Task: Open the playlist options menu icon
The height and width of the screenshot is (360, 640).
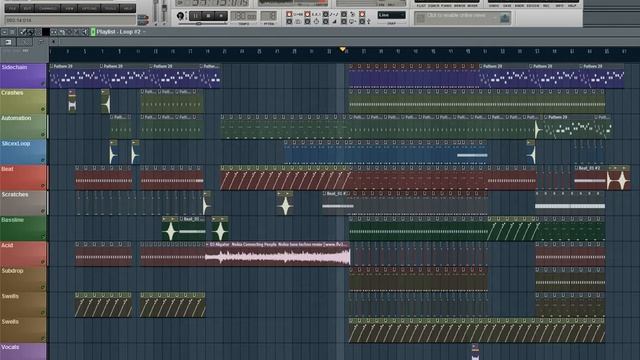Action: pos(4,32)
